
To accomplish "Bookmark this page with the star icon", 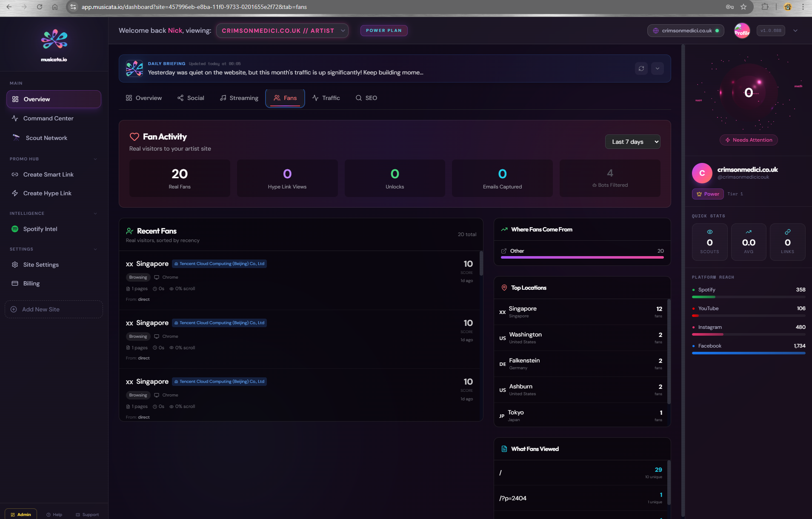I will click(743, 7).
